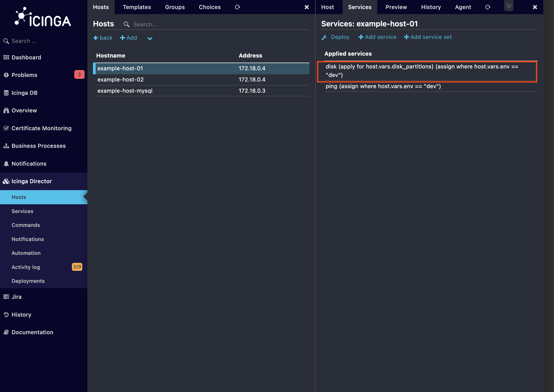554x392 pixels.
Task: Click the Icinga Director cubes icon
Action: [x=6, y=181]
